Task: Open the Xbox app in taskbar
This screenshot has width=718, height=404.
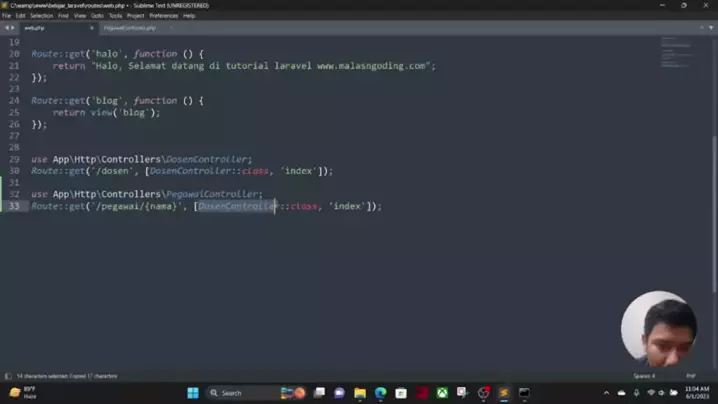Action: [x=442, y=393]
